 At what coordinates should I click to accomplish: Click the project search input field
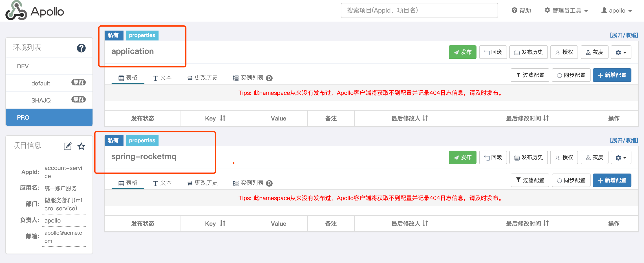[419, 11]
